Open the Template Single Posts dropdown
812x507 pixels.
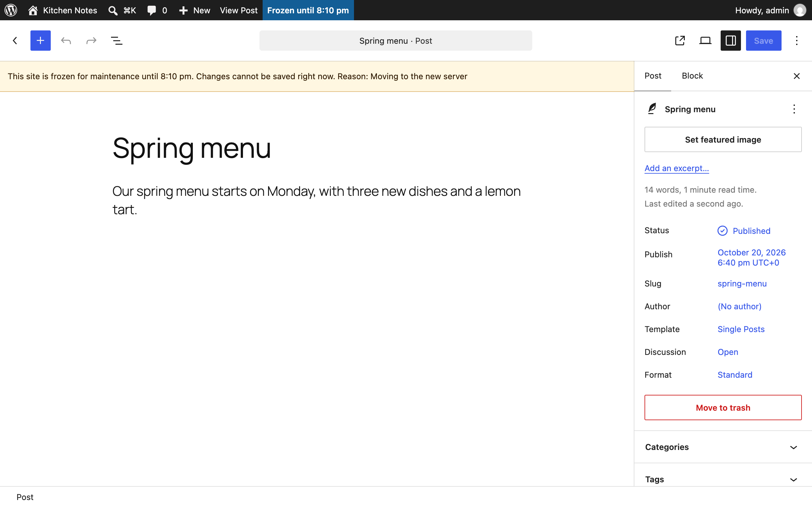(741, 329)
